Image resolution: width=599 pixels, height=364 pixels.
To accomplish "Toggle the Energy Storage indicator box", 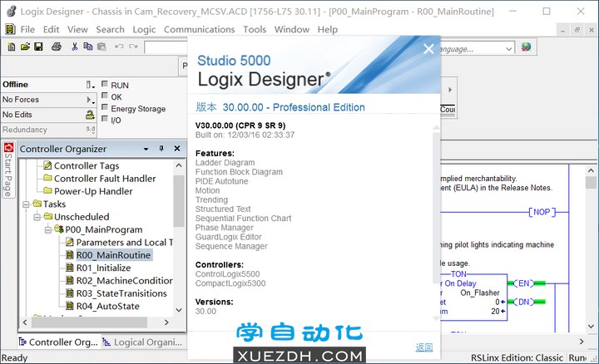I will click(104, 107).
